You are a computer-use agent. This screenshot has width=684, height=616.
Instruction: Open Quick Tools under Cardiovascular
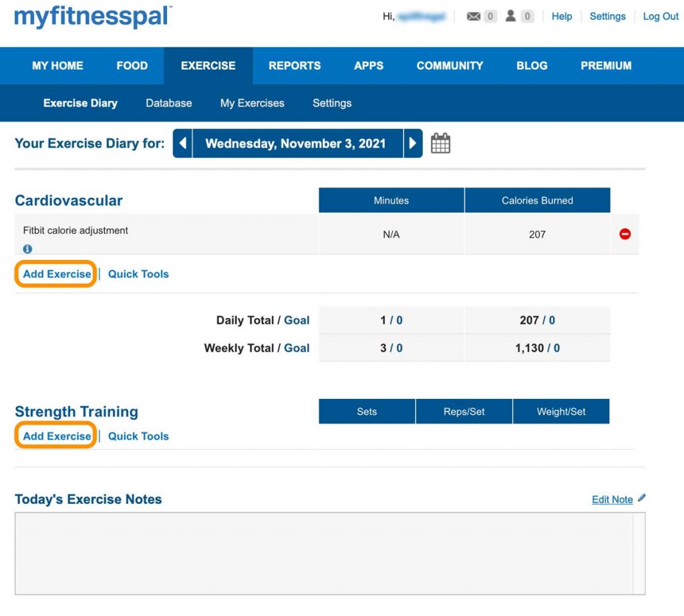(x=138, y=274)
